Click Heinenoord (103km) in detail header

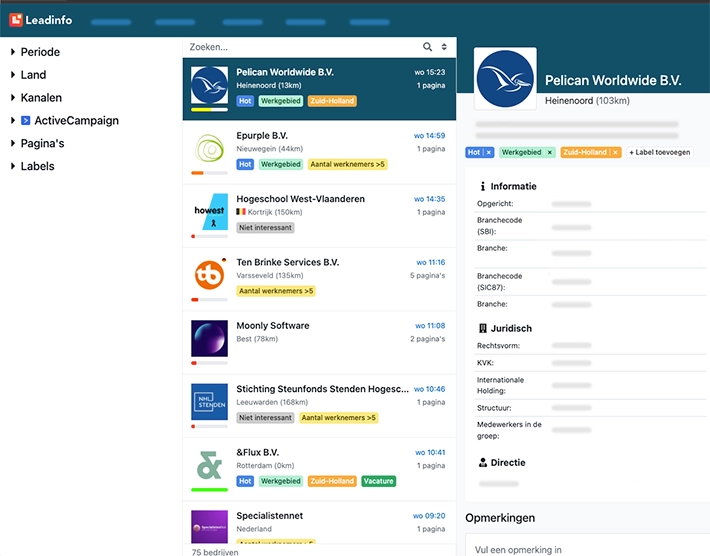(x=587, y=101)
